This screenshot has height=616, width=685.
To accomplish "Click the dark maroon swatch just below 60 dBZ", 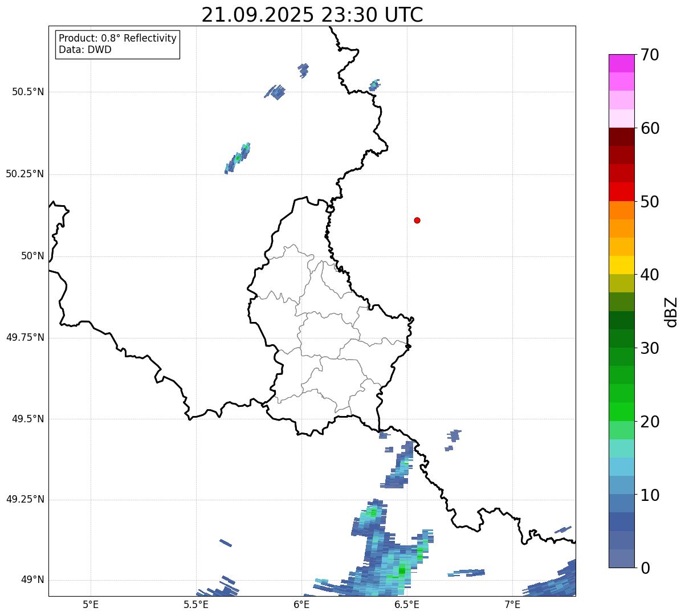I will point(621,137).
